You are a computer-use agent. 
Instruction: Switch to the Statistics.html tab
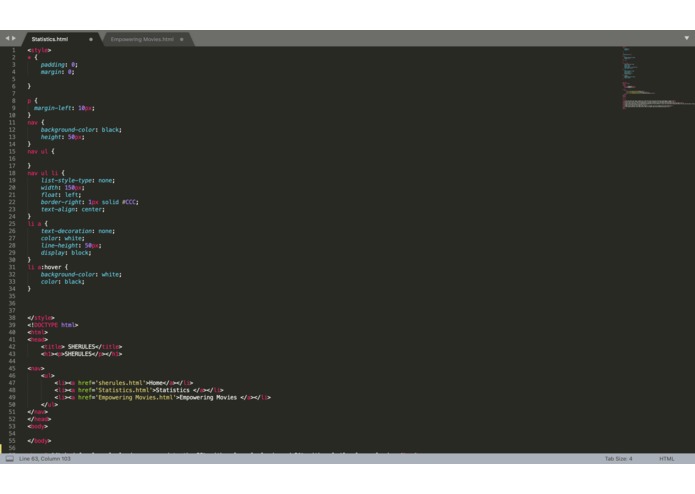pos(50,39)
